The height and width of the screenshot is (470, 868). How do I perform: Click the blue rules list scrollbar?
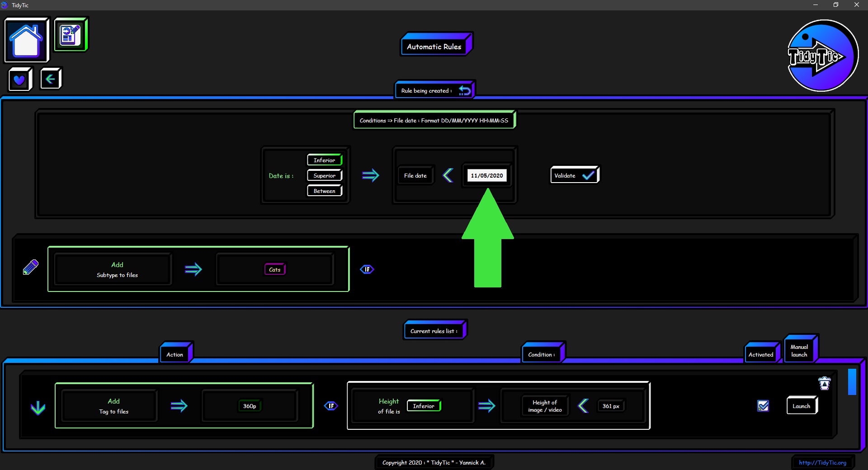coord(852,382)
